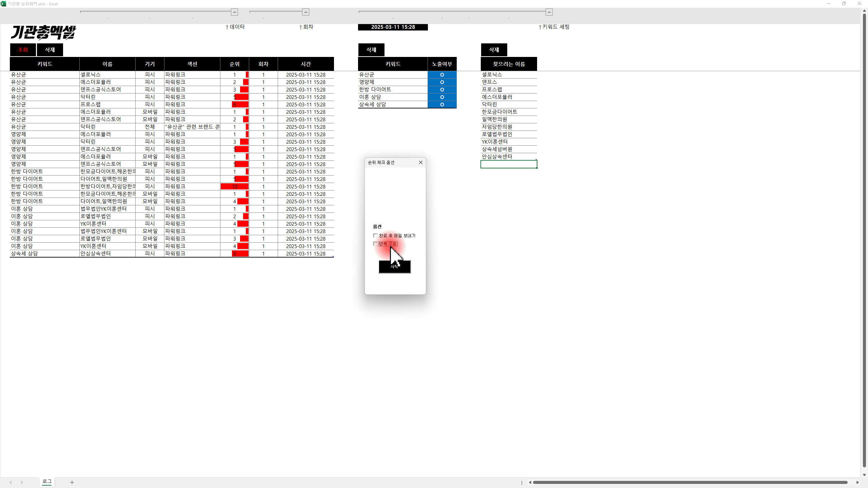Screen dimensions: 868x488
Task: Click horizontal scrollbar left arrow
Action: 530,482
